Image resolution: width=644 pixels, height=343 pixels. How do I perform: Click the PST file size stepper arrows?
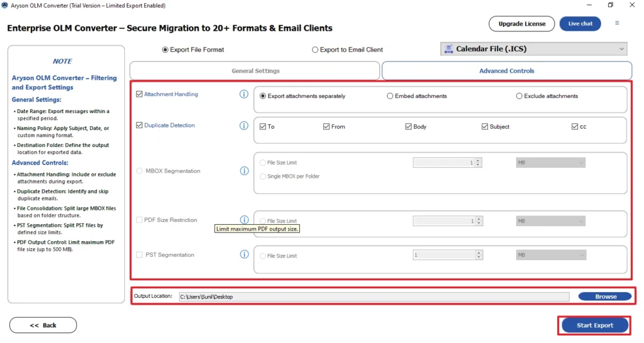[479, 255]
